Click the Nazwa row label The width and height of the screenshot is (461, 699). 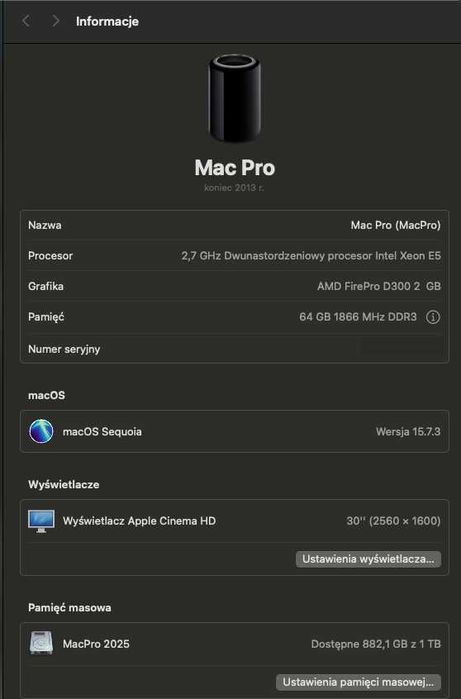(45, 225)
